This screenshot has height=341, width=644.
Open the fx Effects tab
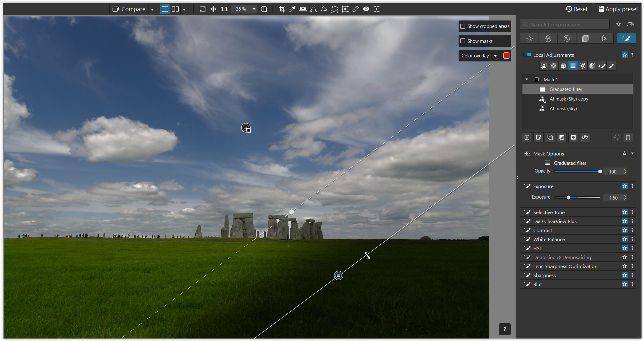pyautogui.click(x=604, y=38)
